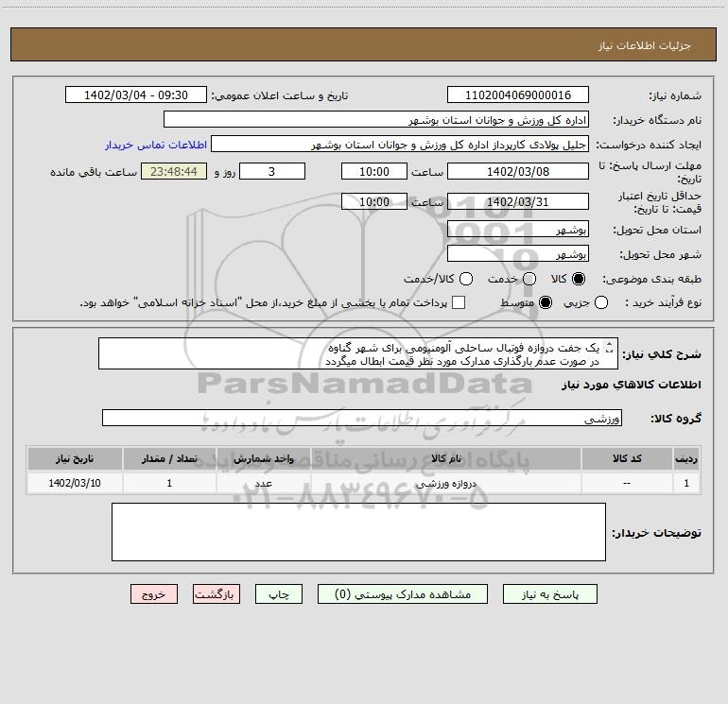728x704 pixels.
Task: Click the شرح کلی نیاز description box
Action: pyautogui.click(x=358, y=353)
